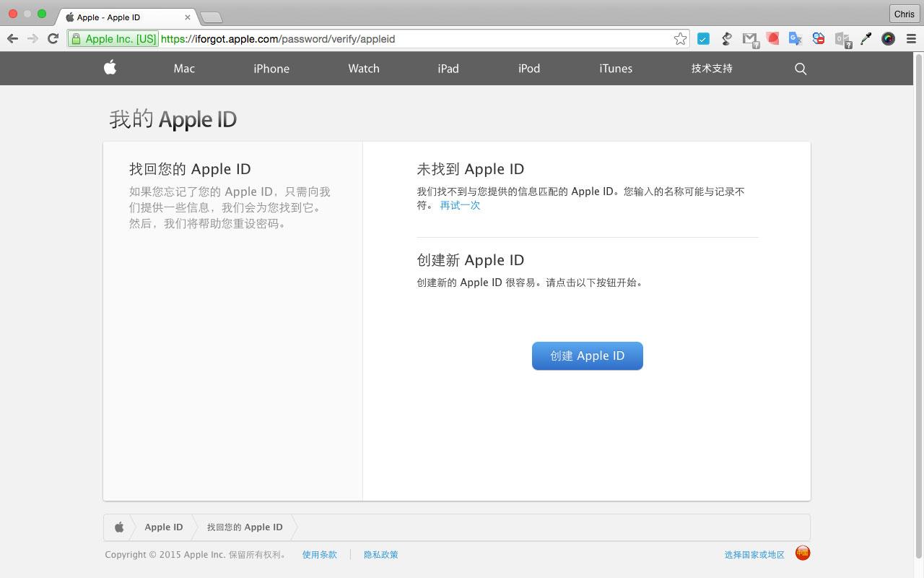
Task: Open a new browser tab
Action: coord(211,17)
